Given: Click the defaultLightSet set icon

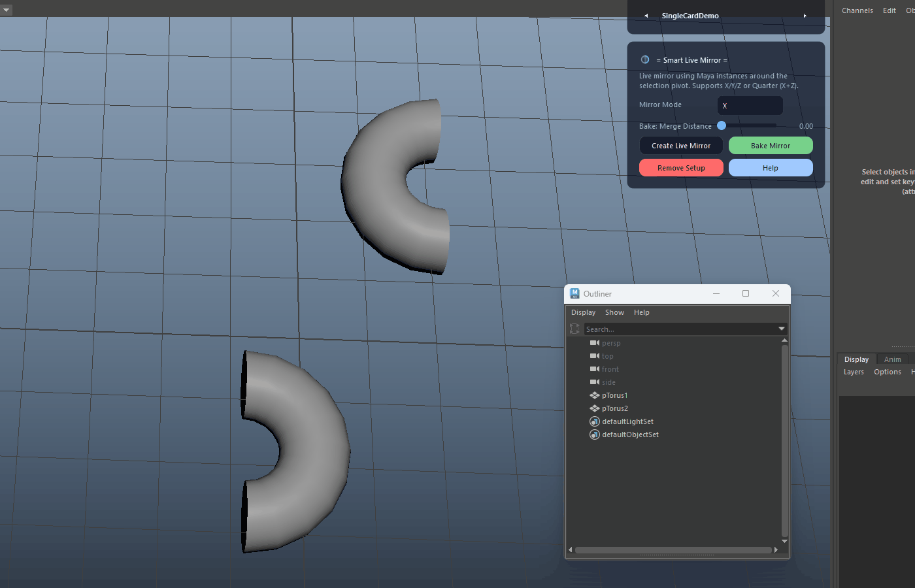Looking at the screenshot, I should 595,421.
